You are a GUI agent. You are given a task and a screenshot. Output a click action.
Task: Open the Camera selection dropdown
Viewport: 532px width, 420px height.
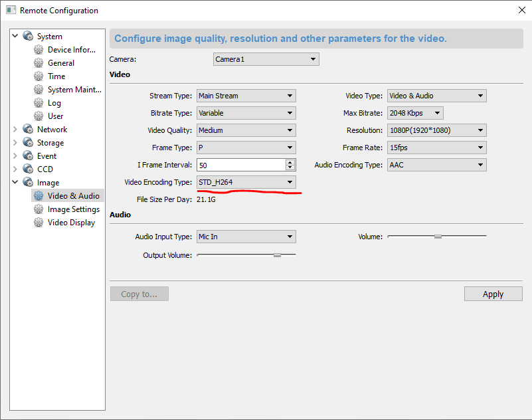[x=266, y=59]
